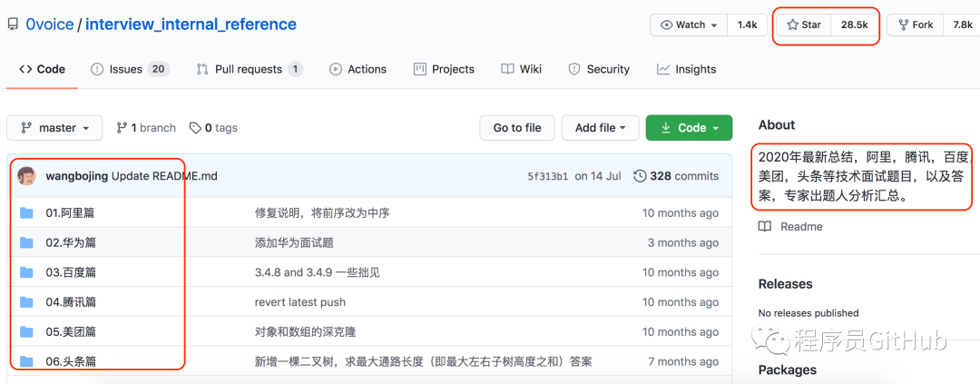View the 328 commits history

(x=676, y=176)
